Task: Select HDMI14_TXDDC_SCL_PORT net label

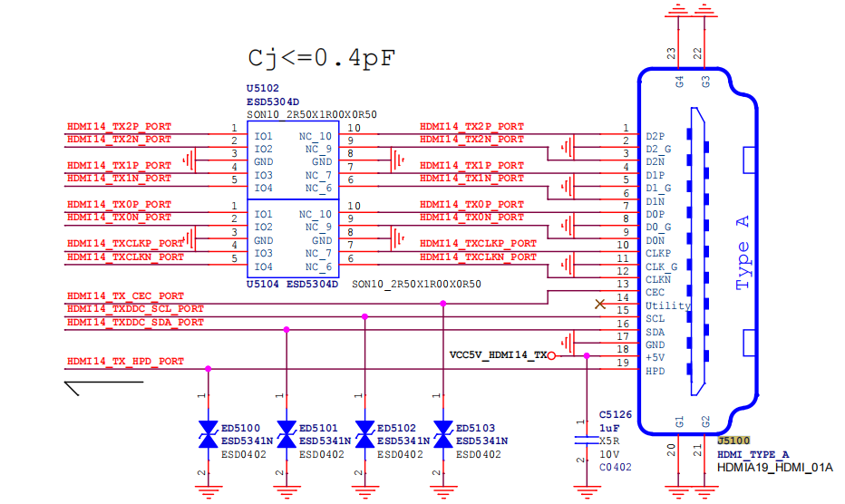Action: coord(135,309)
